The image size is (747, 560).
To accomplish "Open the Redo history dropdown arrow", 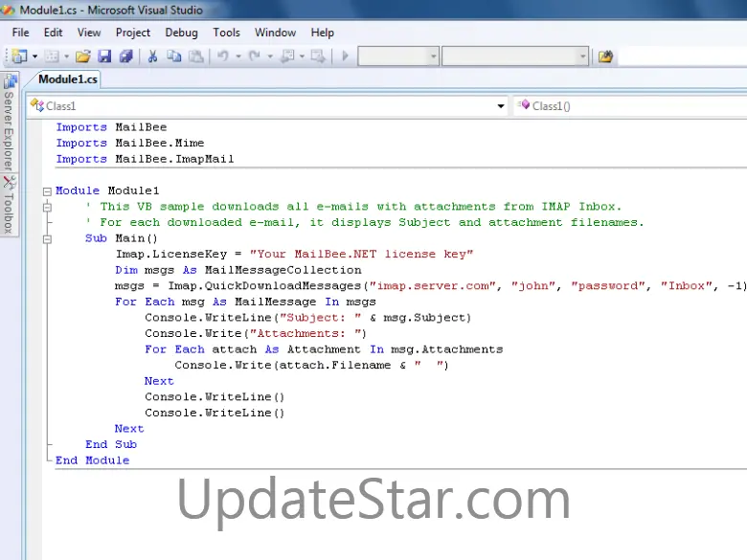I will [x=270, y=56].
